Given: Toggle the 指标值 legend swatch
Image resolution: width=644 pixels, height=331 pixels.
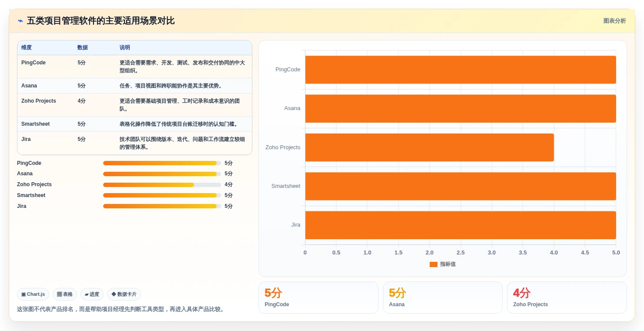Looking at the screenshot, I should 433,264.
